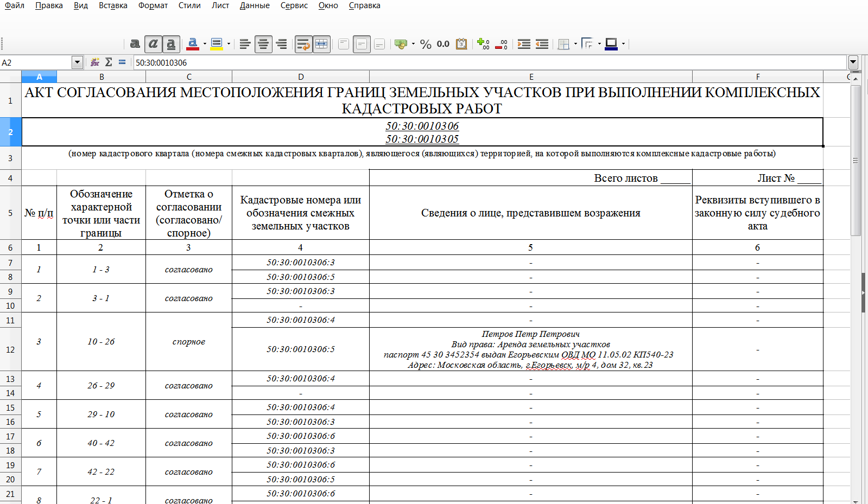The width and height of the screenshot is (868, 504).
Task: Open Name Box dropdown arrow
Action: (77, 62)
